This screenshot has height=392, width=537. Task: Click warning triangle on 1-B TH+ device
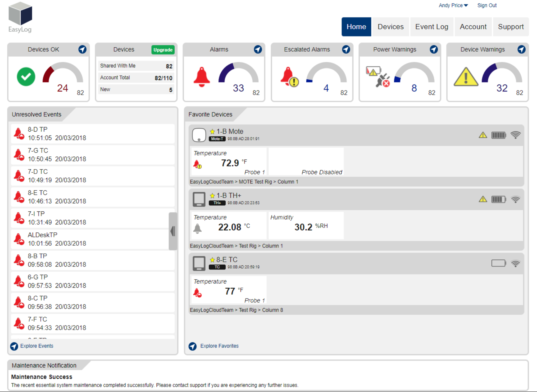point(483,199)
